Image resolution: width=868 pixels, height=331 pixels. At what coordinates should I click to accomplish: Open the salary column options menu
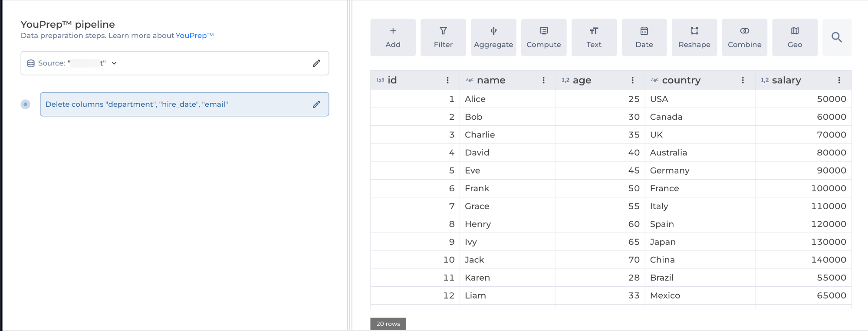[839, 80]
